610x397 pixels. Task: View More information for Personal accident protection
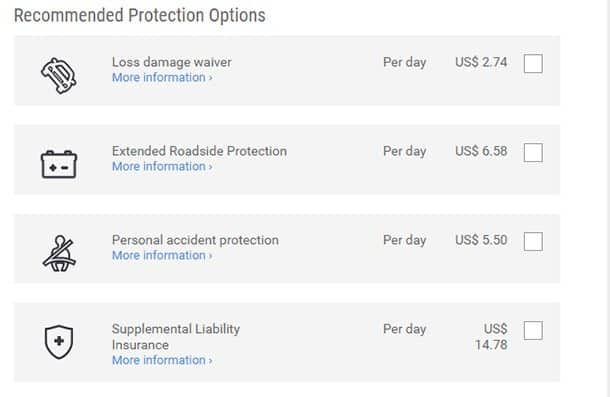[x=162, y=255]
